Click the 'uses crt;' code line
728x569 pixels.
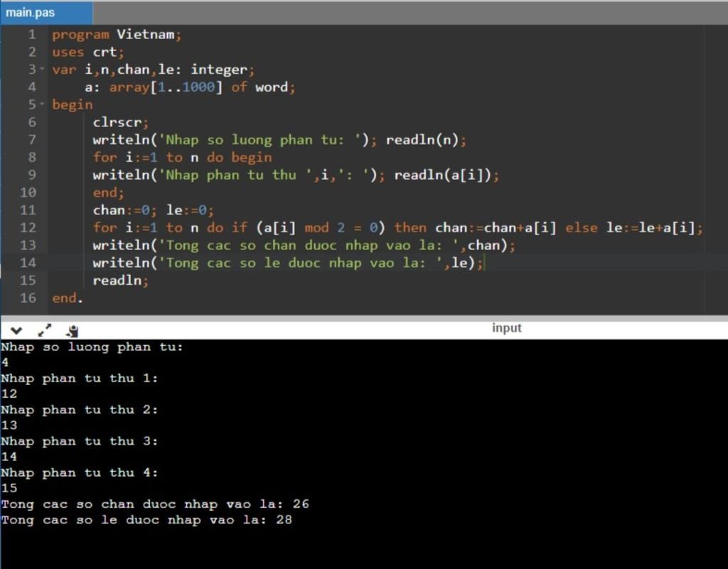point(87,52)
